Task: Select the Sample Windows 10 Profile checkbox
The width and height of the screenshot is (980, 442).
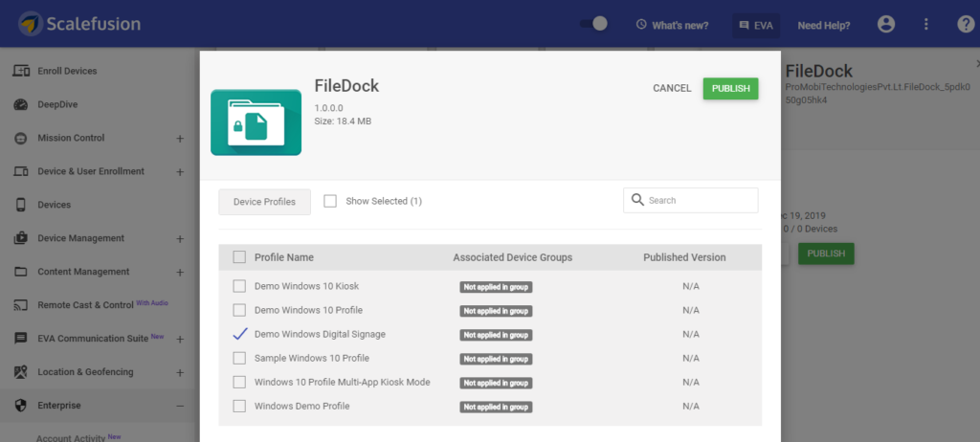Action: tap(239, 358)
